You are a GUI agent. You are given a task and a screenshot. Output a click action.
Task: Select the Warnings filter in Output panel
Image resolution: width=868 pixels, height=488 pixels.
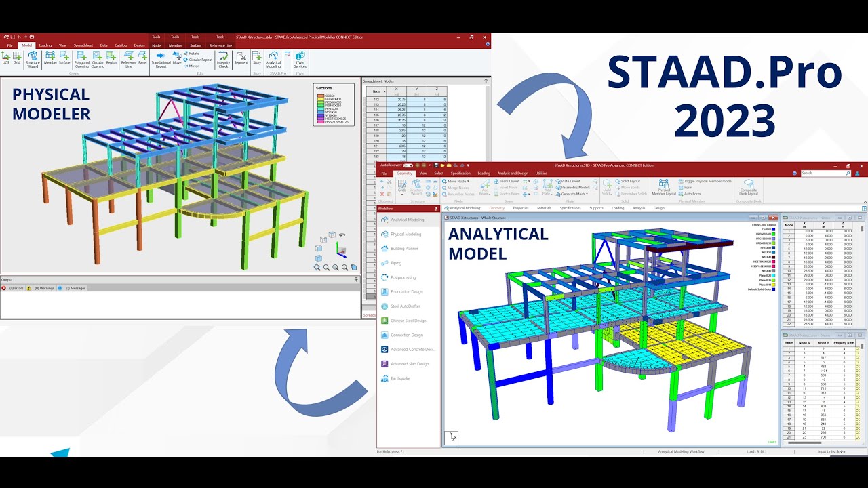tap(43, 288)
